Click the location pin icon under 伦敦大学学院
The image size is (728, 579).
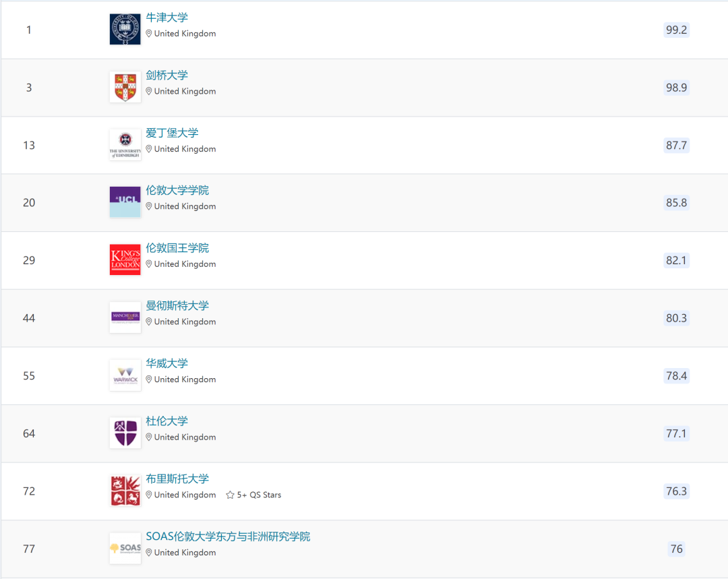click(x=148, y=206)
